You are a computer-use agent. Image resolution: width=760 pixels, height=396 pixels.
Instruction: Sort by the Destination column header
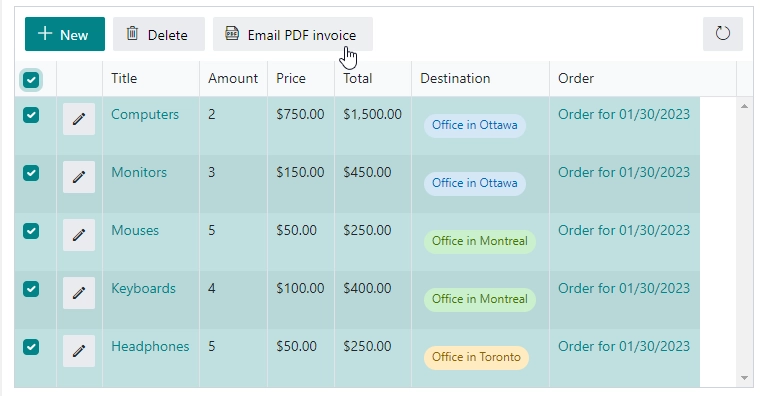coord(455,79)
